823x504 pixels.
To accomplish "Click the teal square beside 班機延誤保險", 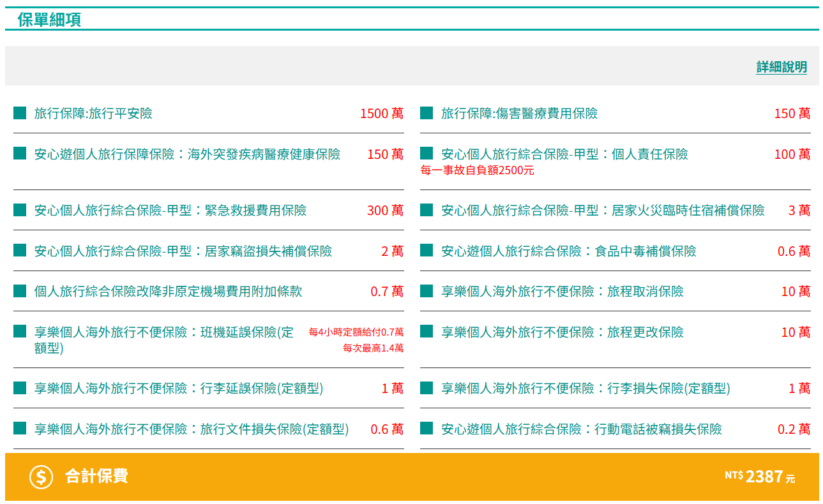I will click(20, 332).
